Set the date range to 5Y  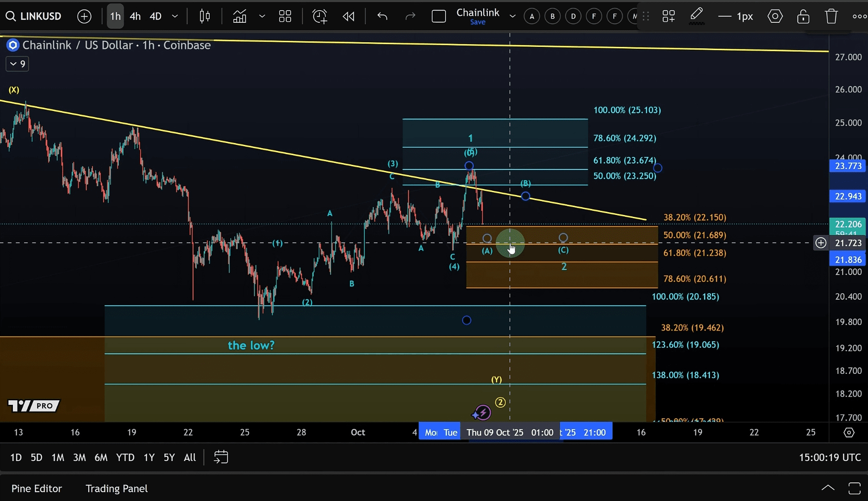point(169,458)
